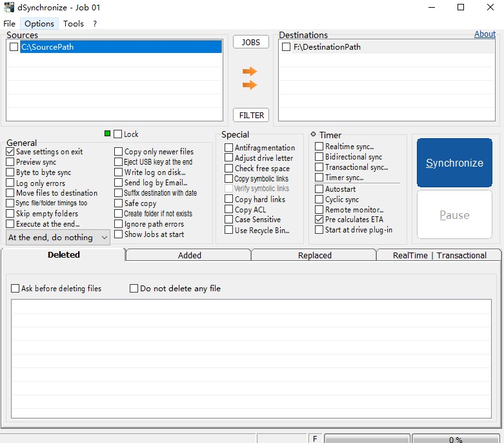Open the About link
Viewport: 504px width, 443px height.
tap(485, 34)
